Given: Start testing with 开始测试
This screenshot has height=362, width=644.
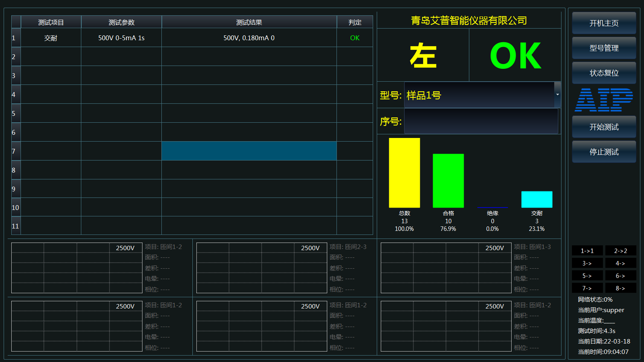Looking at the screenshot, I should tap(604, 127).
